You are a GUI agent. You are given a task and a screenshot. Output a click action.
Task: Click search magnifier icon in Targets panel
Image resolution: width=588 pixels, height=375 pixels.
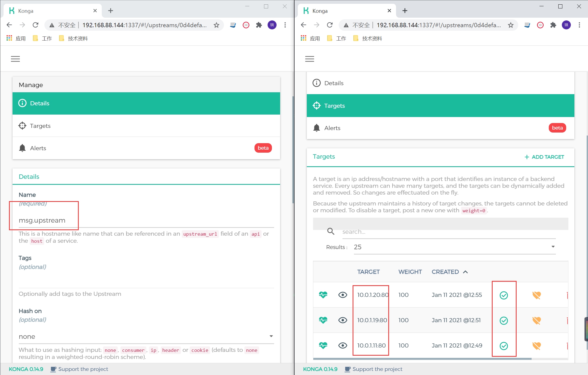331,232
